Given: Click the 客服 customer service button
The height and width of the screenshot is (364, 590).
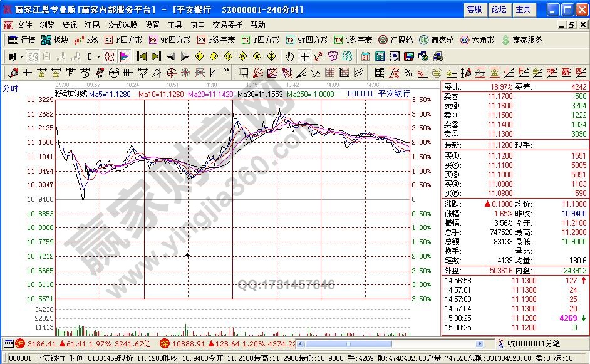Looking at the screenshot, I should (474, 9).
